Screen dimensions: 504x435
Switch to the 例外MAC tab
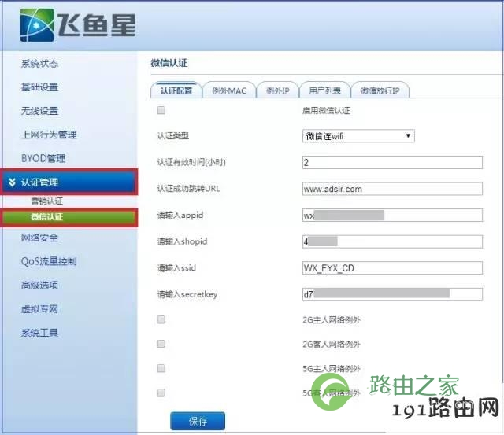(x=229, y=90)
